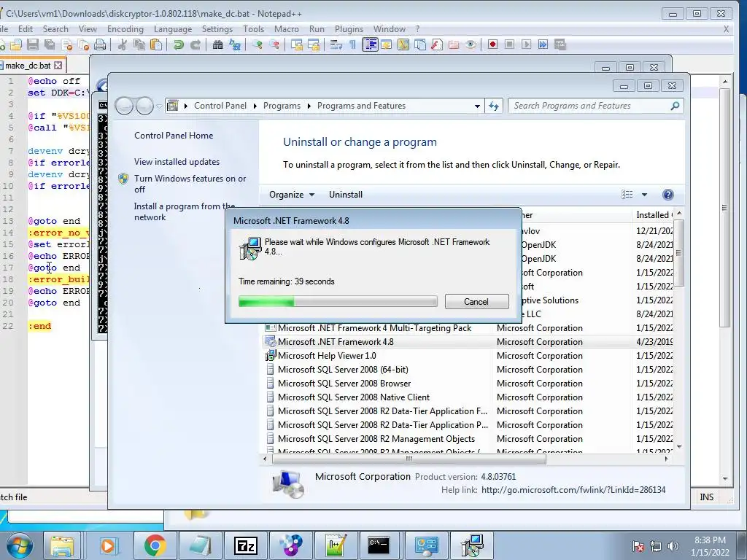
Task: Open Turn Windows features on or off
Action: (x=190, y=184)
